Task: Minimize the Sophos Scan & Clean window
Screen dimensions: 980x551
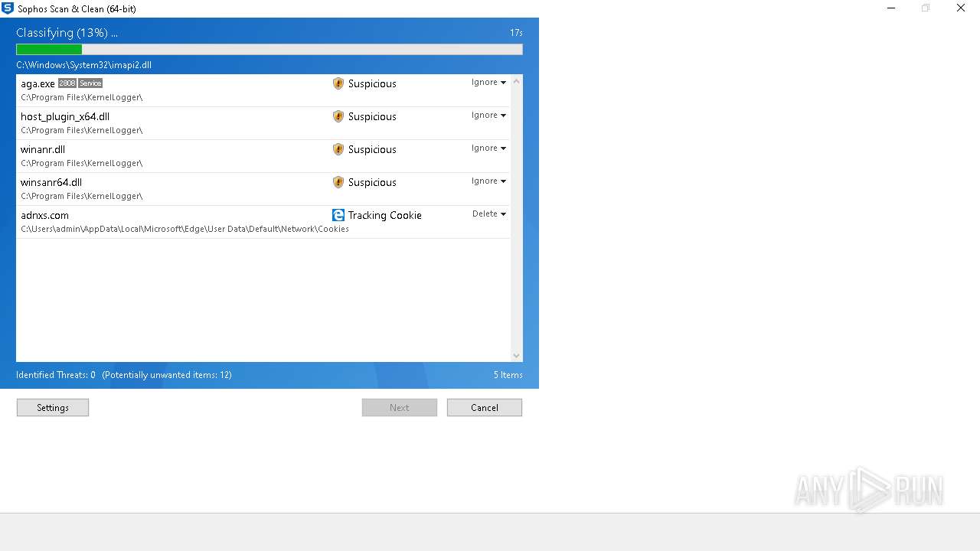Action: [x=891, y=8]
